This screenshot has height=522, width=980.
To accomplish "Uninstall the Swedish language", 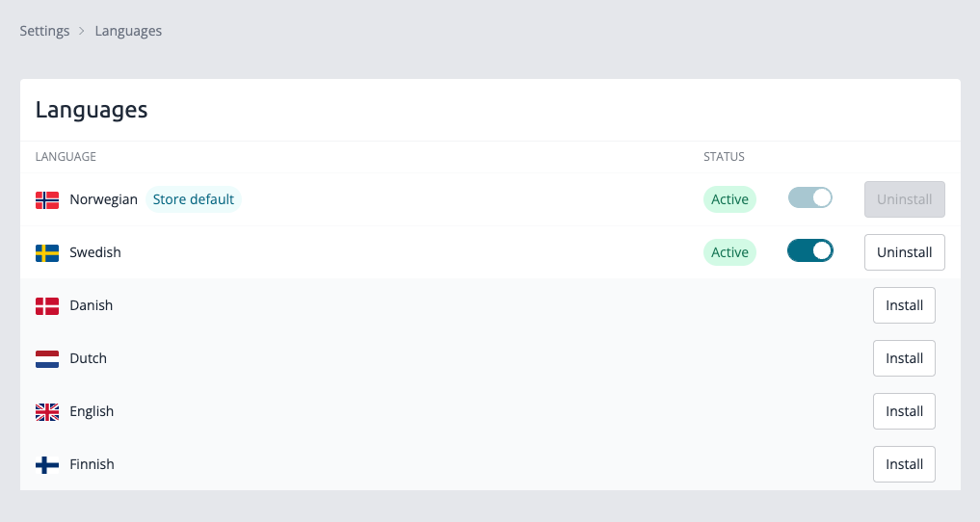I will click(x=905, y=252).
